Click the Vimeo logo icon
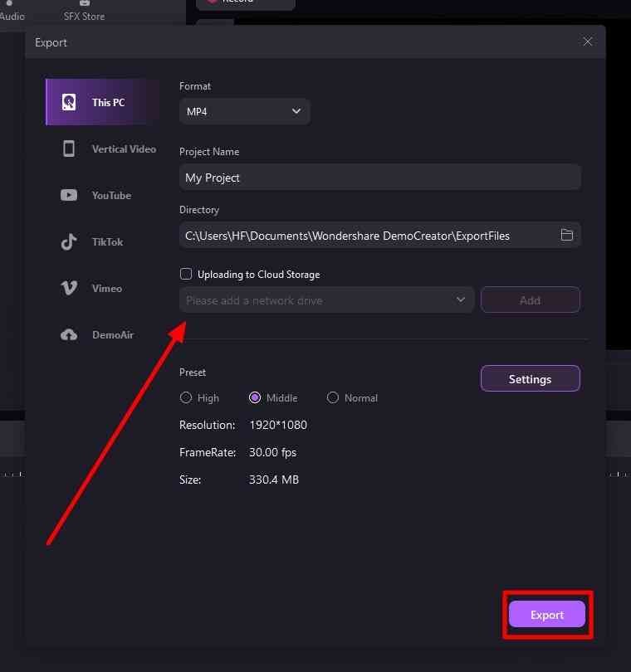This screenshot has height=672, width=631. (69, 288)
